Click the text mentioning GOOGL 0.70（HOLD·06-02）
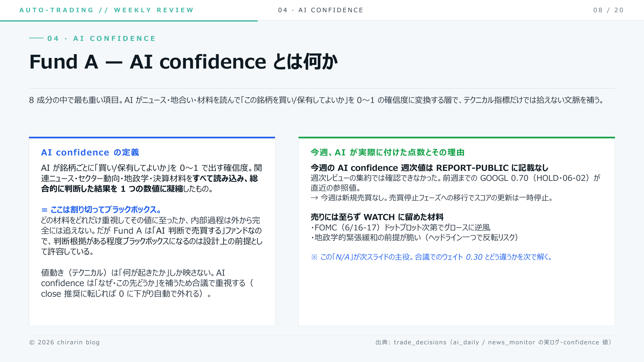644x362 pixels. [x=455, y=183]
